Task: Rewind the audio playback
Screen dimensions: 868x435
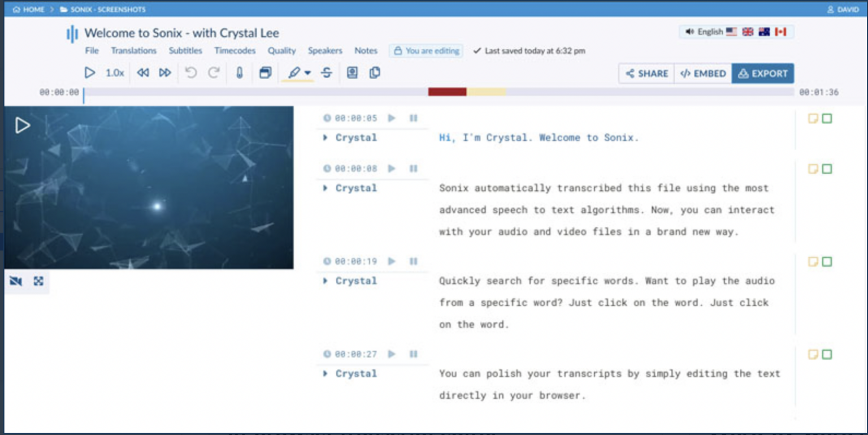Action: pos(143,72)
